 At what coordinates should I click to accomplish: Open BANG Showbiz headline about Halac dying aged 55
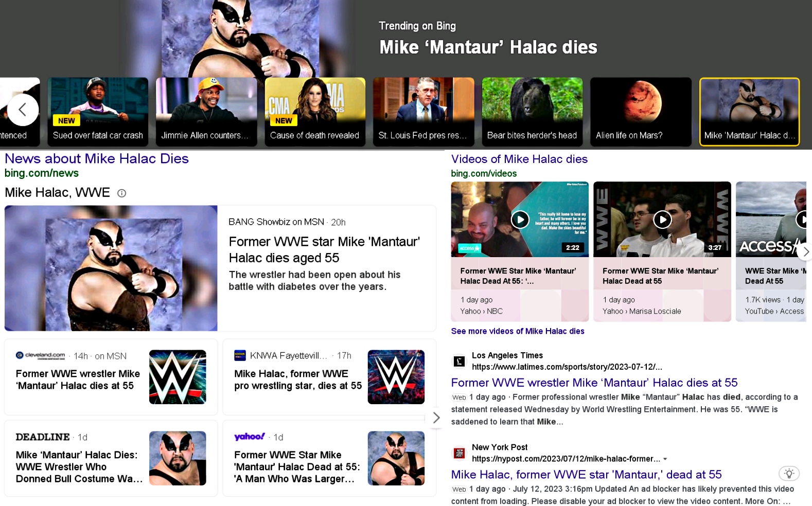324,249
